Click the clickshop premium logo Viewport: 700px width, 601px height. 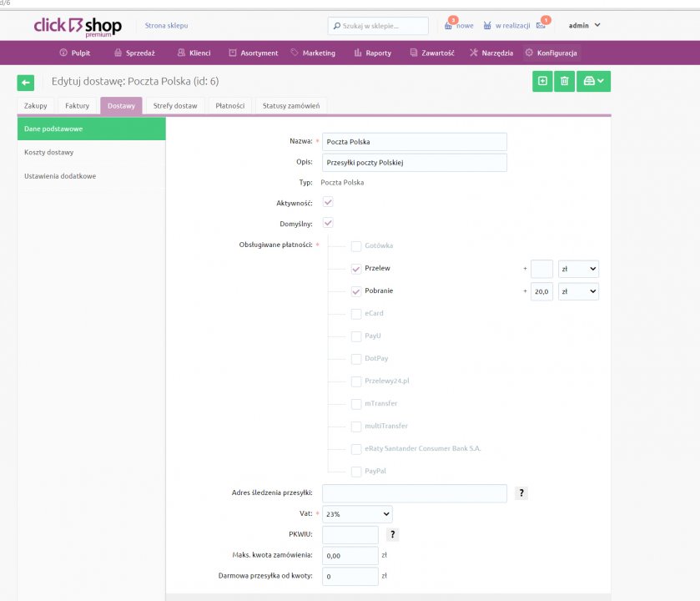[78, 27]
